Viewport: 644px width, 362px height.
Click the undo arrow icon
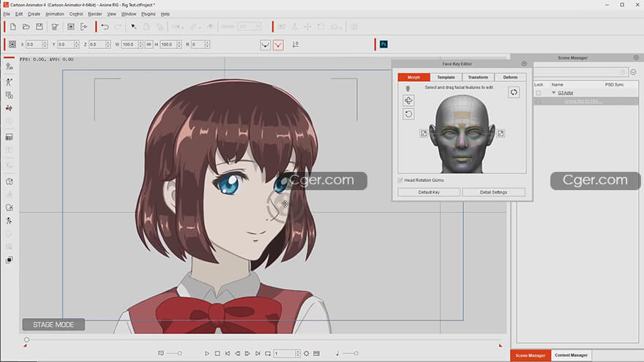pyautogui.click(x=105, y=26)
